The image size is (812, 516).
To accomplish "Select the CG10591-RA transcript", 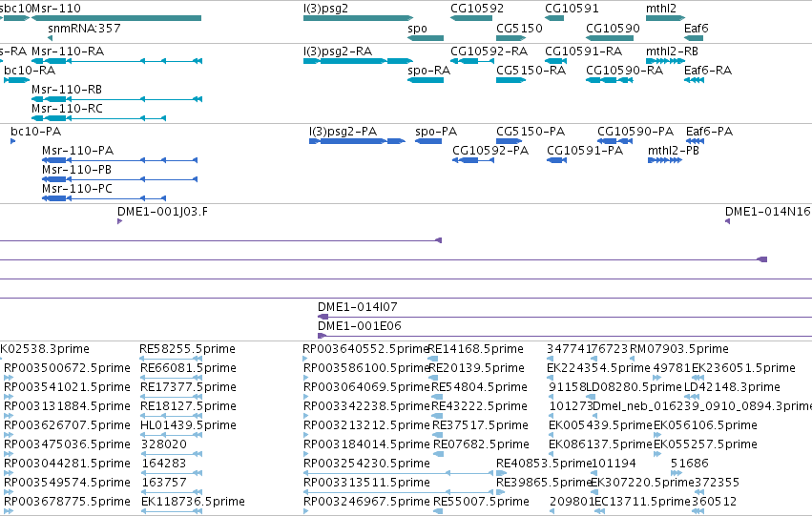I will [x=555, y=61].
